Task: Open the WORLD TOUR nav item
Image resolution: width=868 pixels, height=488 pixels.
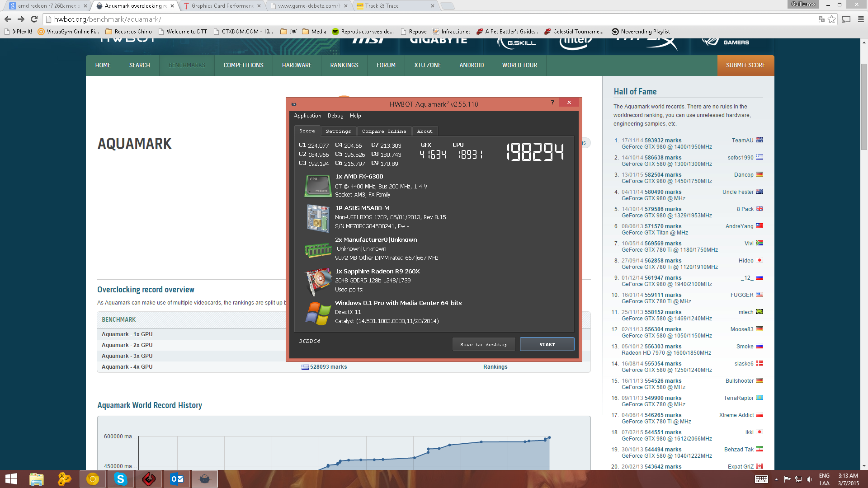Action: [x=520, y=66]
